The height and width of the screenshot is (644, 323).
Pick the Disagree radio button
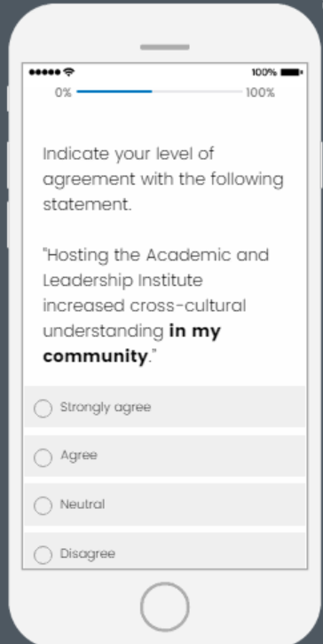click(x=43, y=555)
